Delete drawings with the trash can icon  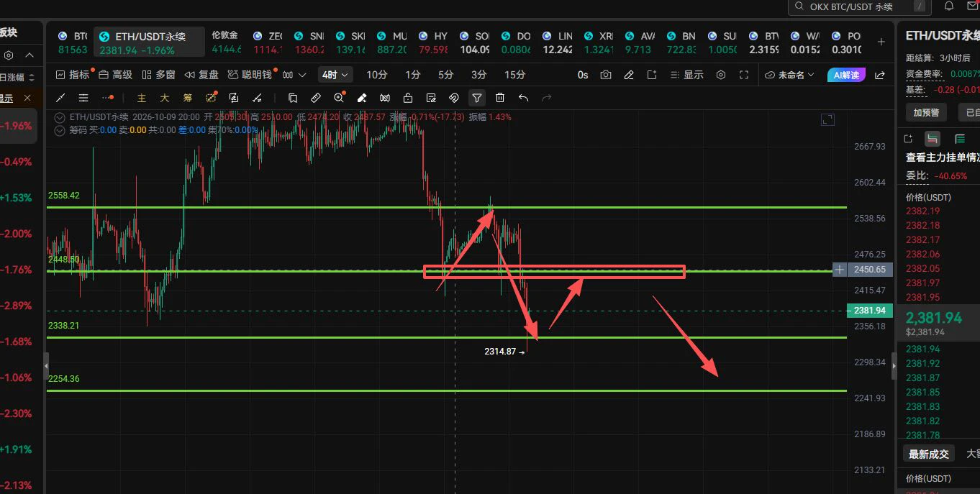(x=500, y=98)
